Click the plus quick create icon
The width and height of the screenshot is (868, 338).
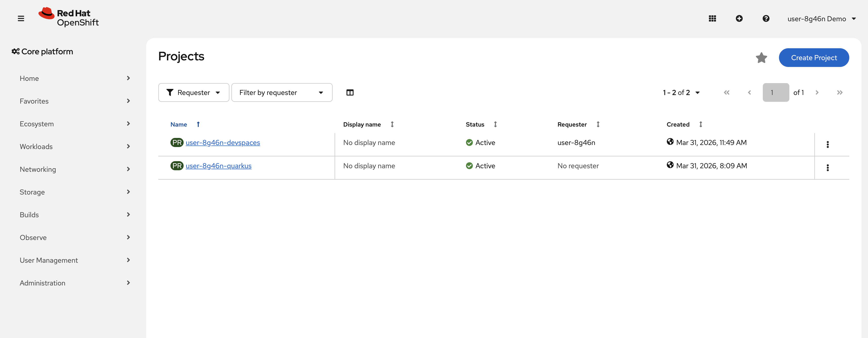(739, 18)
